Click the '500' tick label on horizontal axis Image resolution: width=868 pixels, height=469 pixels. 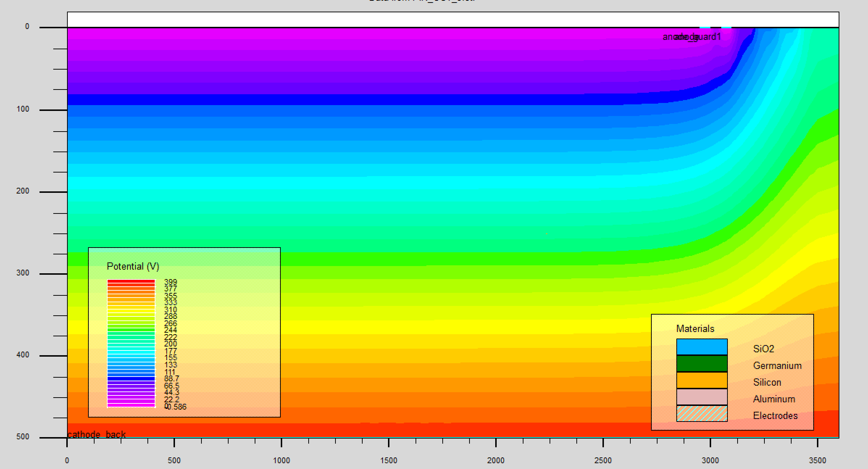click(x=174, y=460)
